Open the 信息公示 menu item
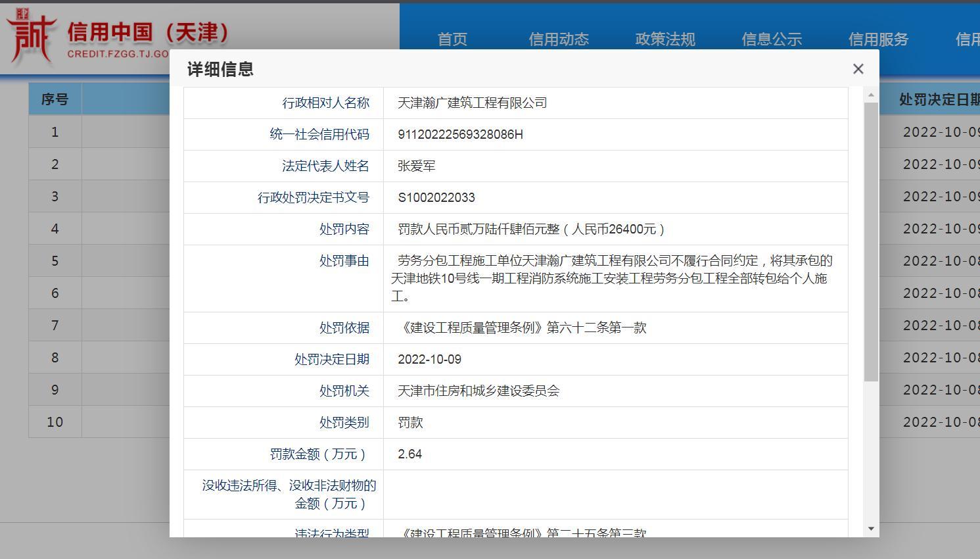The image size is (980, 559). 772,39
